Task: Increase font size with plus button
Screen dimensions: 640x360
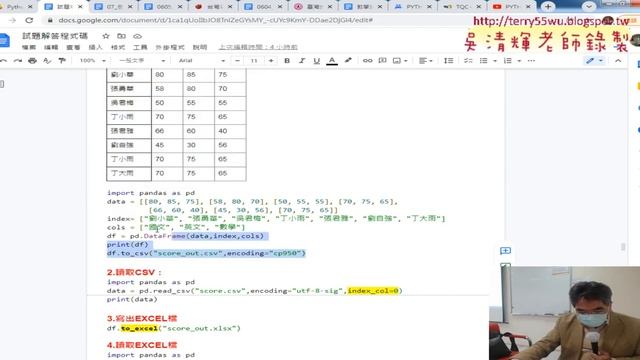Action: pyautogui.click(x=271, y=61)
